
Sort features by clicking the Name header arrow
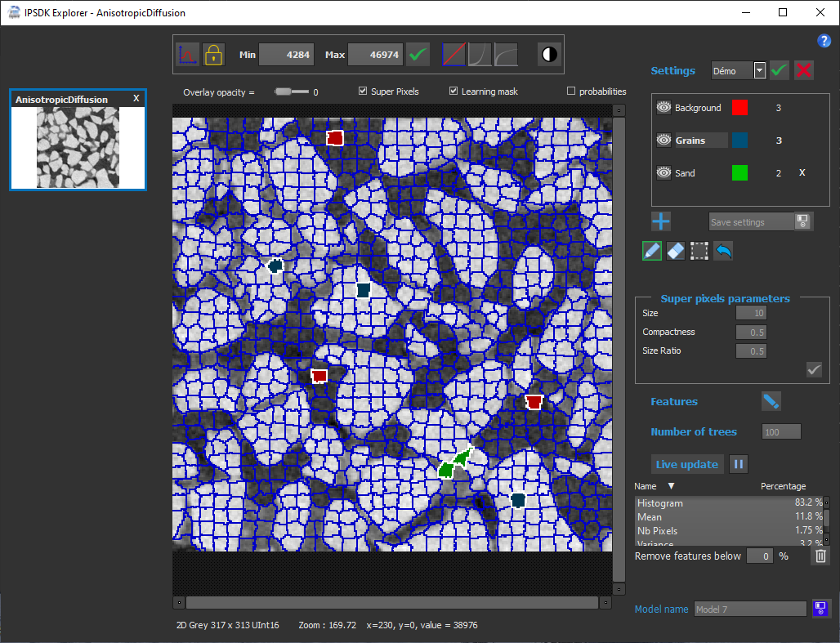[670, 485]
